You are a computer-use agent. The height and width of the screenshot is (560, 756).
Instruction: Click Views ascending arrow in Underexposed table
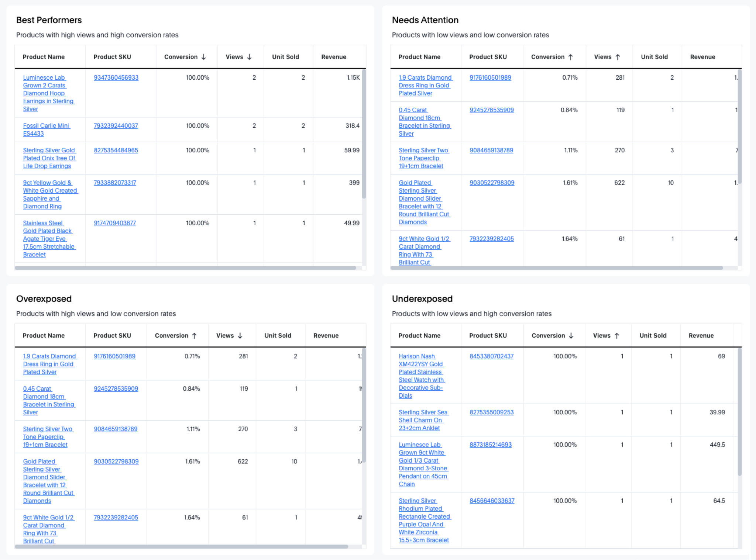[616, 335]
